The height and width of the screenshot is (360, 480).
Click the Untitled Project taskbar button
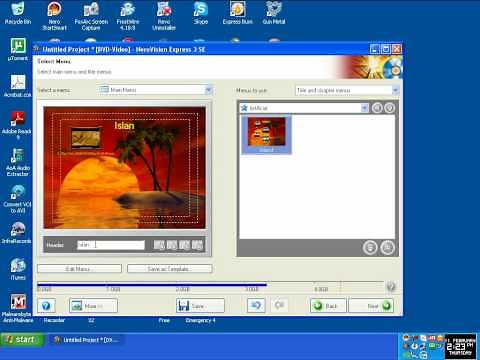point(87,340)
